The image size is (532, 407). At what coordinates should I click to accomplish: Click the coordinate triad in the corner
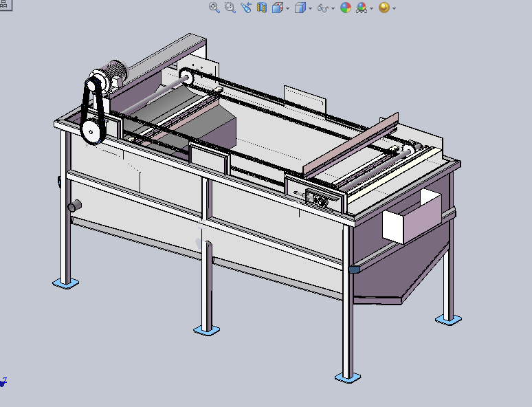click(x=3, y=382)
